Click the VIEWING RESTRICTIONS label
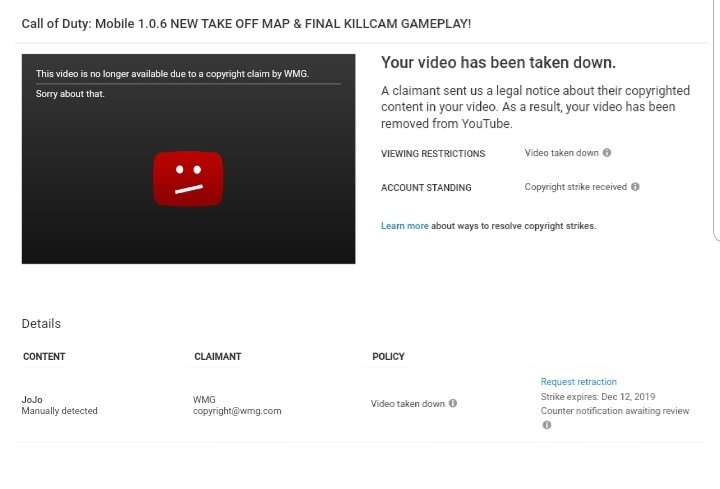Screen dimensions: 720x489 coord(433,153)
